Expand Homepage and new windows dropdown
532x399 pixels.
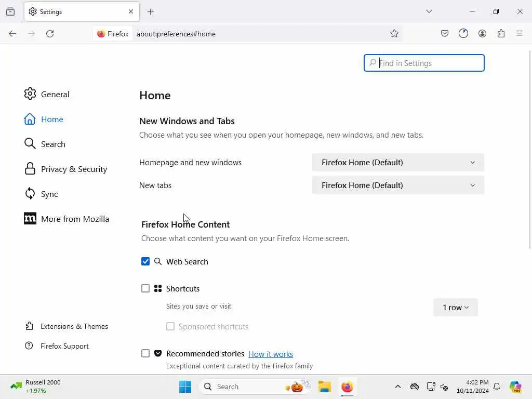pos(397,162)
